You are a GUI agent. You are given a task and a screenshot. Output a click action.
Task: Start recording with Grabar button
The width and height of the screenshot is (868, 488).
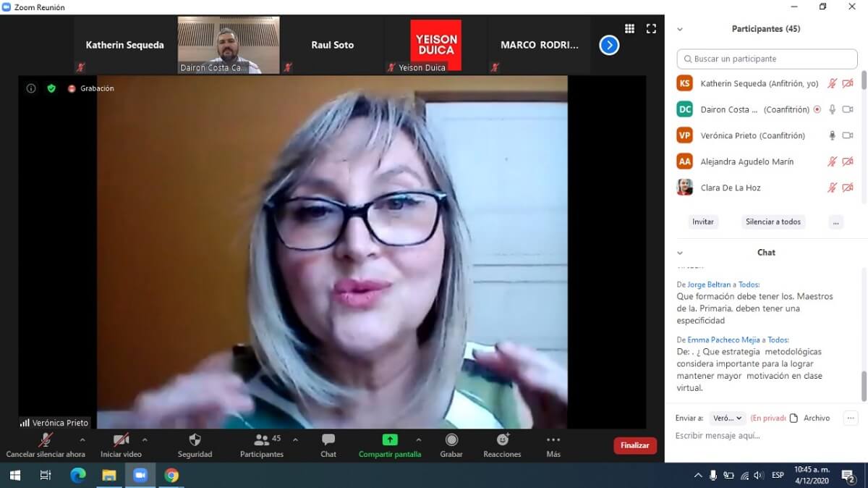[x=451, y=440]
